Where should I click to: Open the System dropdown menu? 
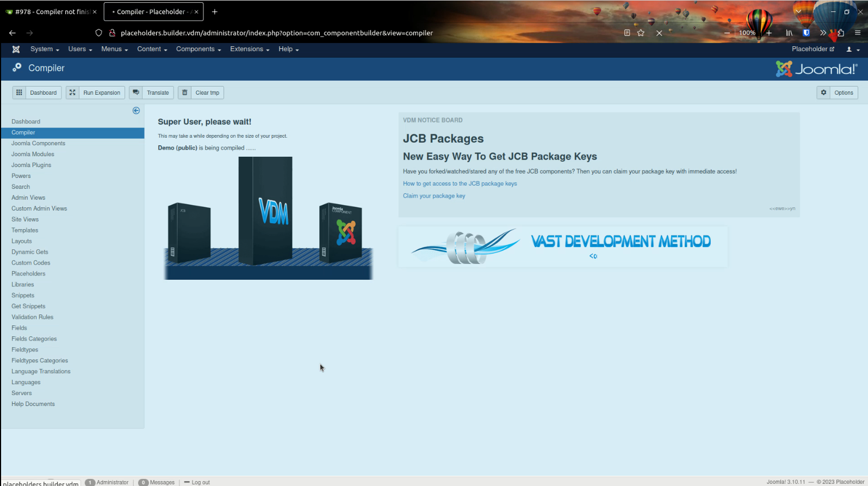45,49
